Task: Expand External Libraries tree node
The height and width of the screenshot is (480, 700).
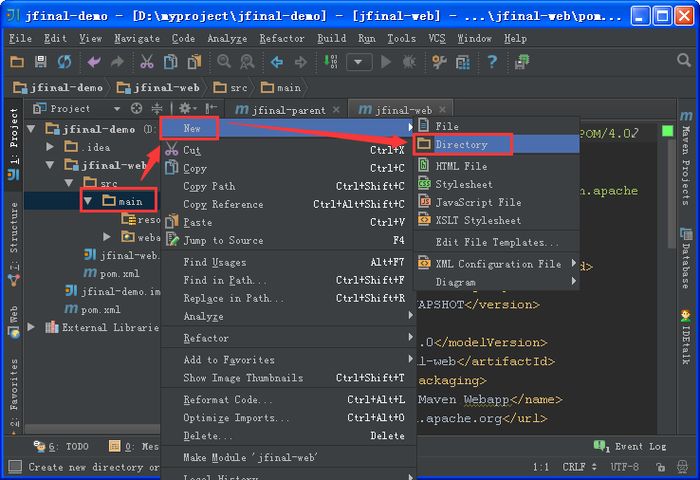Action: [x=33, y=327]
